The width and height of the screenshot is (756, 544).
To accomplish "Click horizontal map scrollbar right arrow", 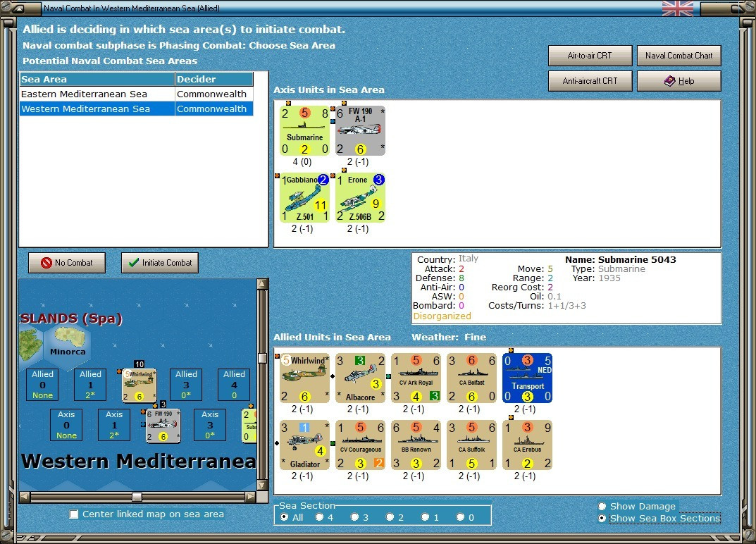I will (250, 496).
